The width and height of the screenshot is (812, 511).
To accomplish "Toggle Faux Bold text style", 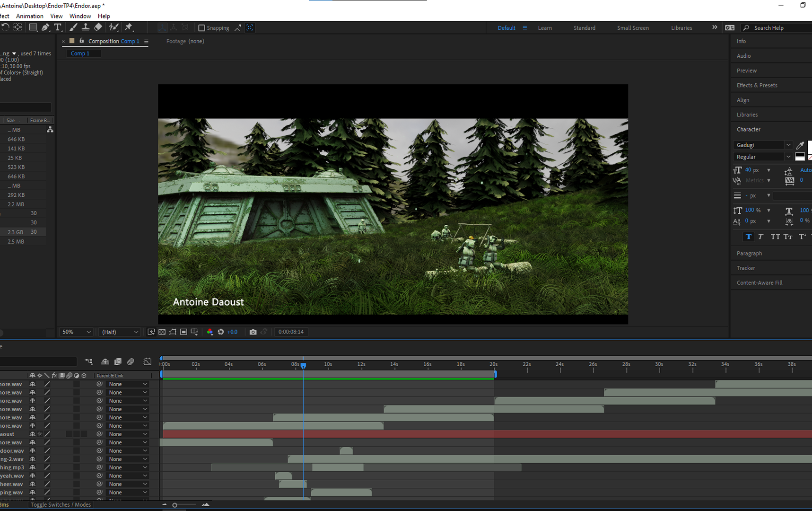I will [x=748, y=237].
